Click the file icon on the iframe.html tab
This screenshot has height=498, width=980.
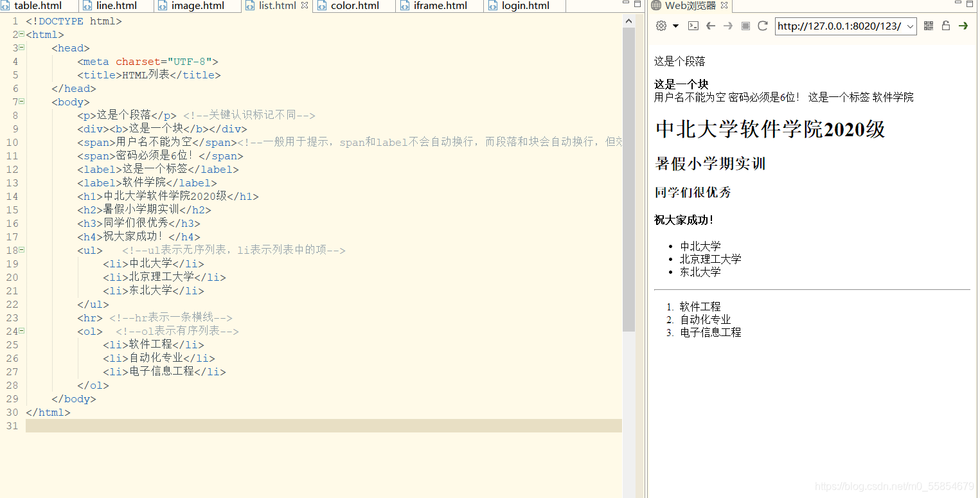coord(404,6)
